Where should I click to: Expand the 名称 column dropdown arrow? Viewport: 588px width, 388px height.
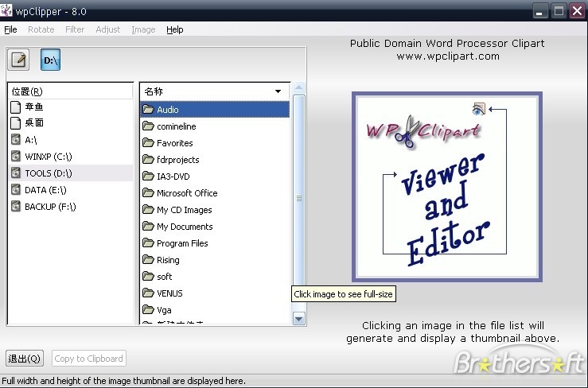pyautogui.click(x=278, y=91)
